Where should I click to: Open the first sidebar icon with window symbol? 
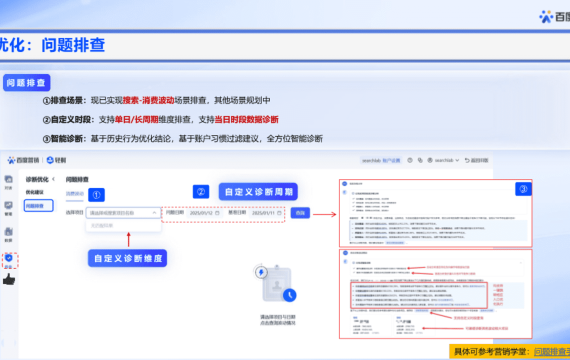[x=8, y=179]
